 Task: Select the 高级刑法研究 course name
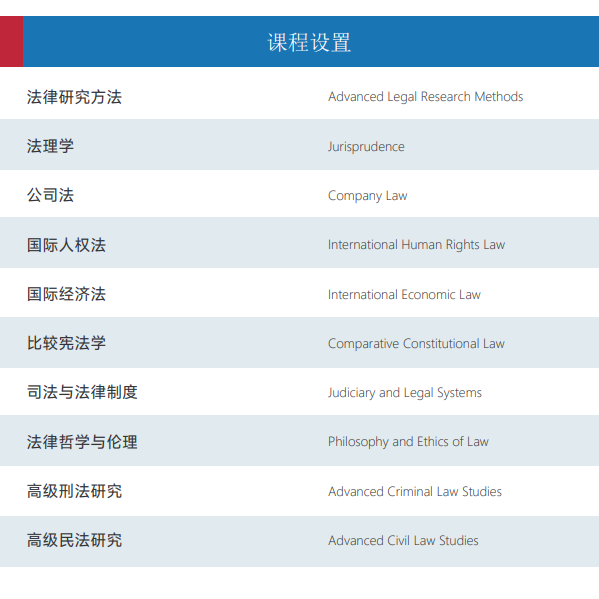pyautogui.click(x=74, y=491)
